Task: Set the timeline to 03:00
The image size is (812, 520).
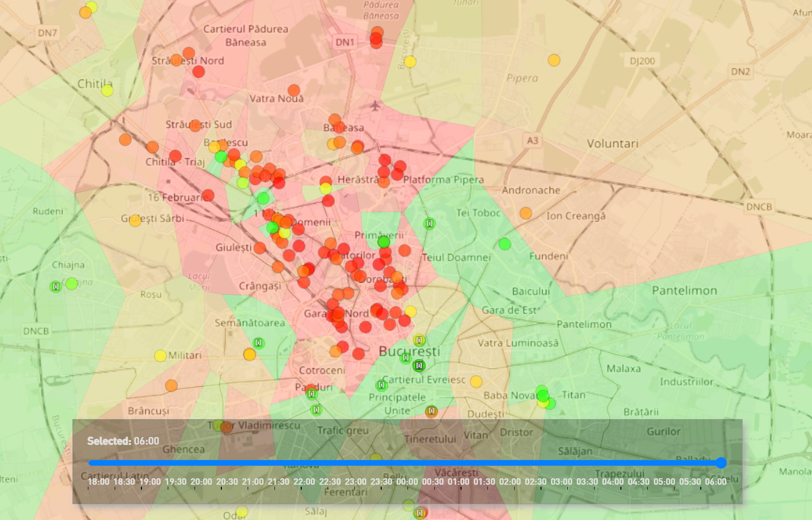Action: tap(561, 482)
